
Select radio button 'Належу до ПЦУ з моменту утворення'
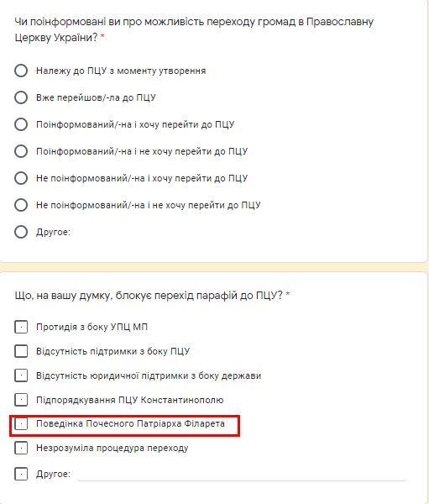(x=21, y=71)
